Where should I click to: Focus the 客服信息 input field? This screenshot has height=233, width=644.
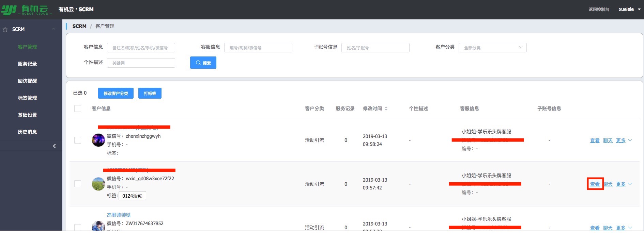tap(258, 48)
